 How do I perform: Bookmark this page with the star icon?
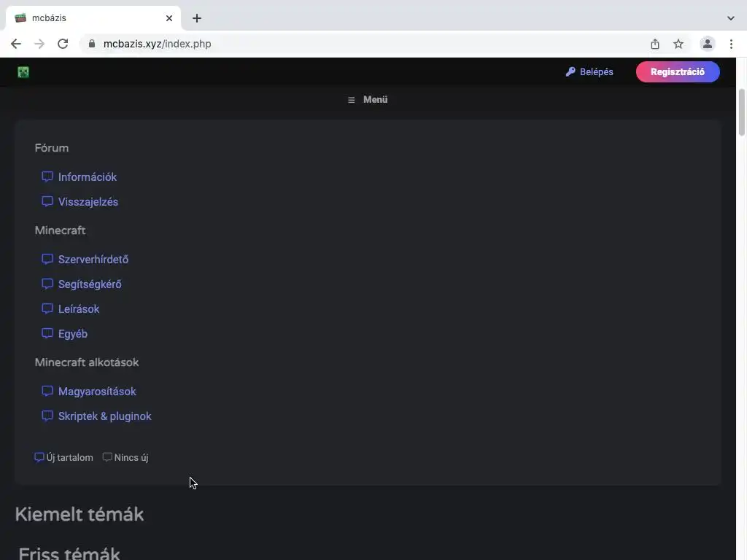click(x=678, y=44)
